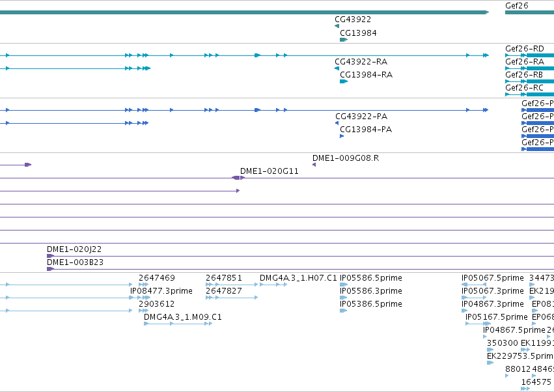The height and width of the screenshot is (392, 554).
Task: Select the DME1-009G08.R feature label
Action: coord(346,158)
